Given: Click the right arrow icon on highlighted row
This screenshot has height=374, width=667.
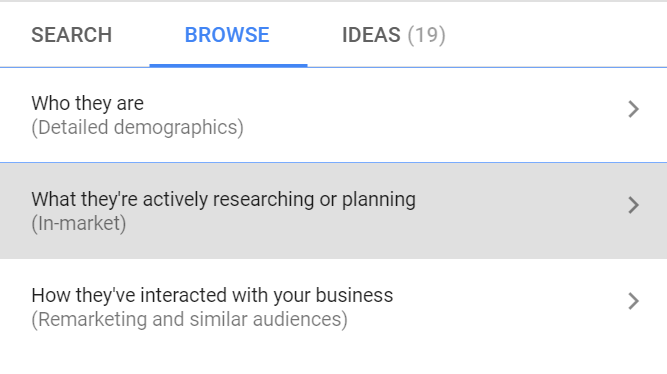Looking at the screenshot, I should 633,205.
